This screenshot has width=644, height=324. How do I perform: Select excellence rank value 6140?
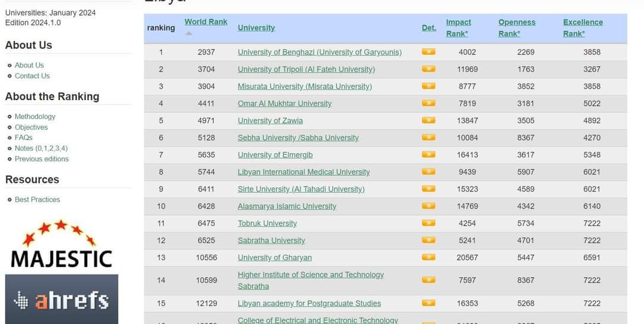[592, 206]
